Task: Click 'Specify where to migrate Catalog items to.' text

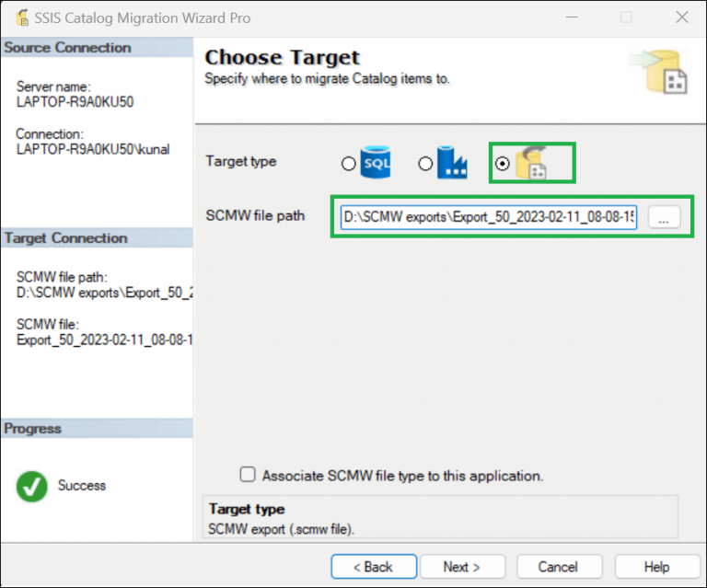Action: tap(327, 79)
